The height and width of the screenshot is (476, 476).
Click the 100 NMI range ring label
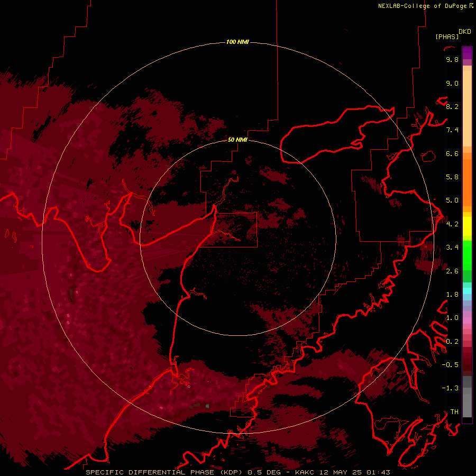pos(237,42)
